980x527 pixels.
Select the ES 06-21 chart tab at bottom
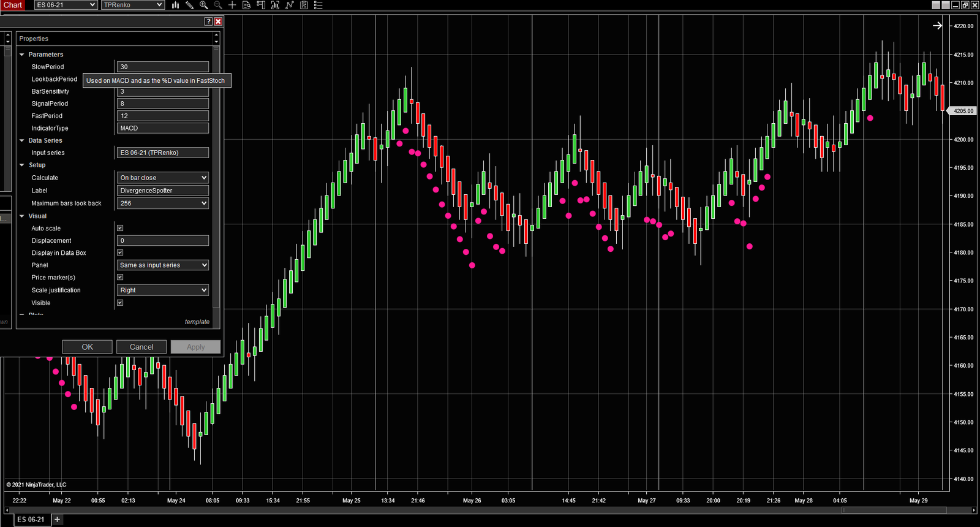coord(31,520)
